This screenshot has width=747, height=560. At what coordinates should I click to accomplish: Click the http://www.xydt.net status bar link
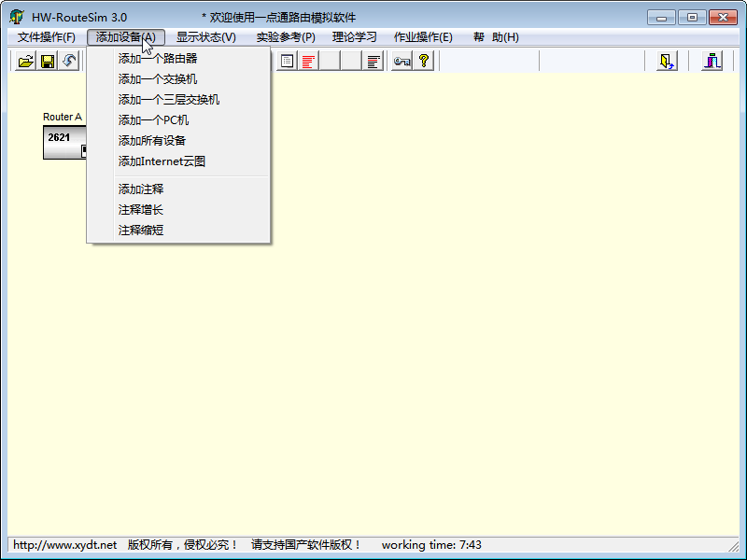click(64, 545)
